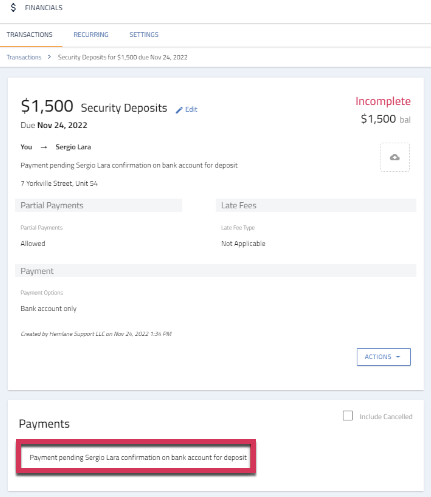The image size is (431, 497).
Task: Click the arrow between You and Sergio Lara
Action: coord(44,147)
